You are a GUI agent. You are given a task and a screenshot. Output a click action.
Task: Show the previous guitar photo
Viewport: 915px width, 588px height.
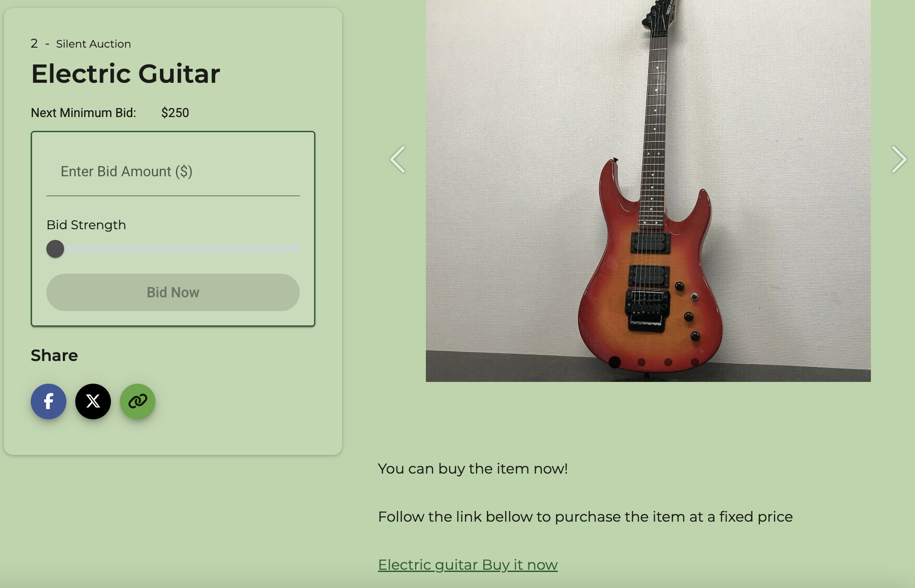pos(397,159)
